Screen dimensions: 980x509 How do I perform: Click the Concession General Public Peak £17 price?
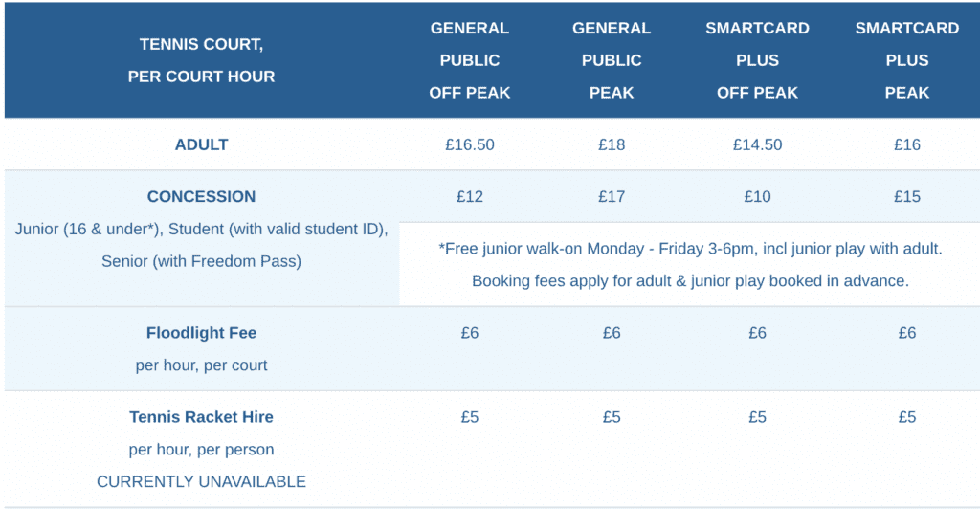pos(612,196)
